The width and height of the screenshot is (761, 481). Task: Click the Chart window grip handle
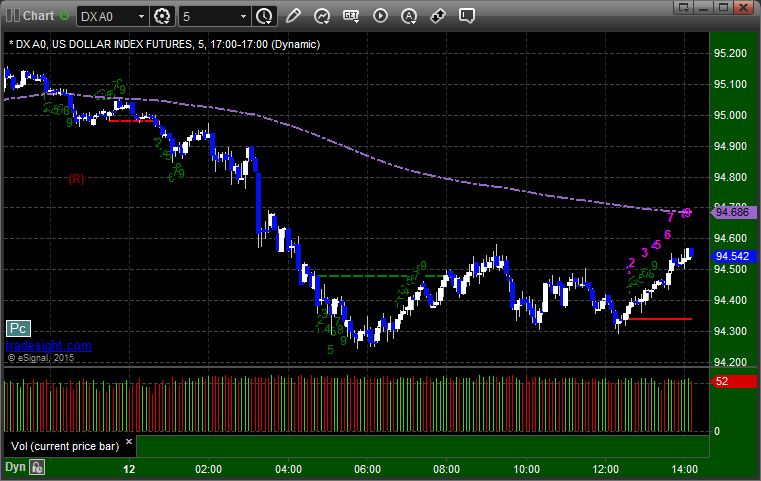coord(13,16)
